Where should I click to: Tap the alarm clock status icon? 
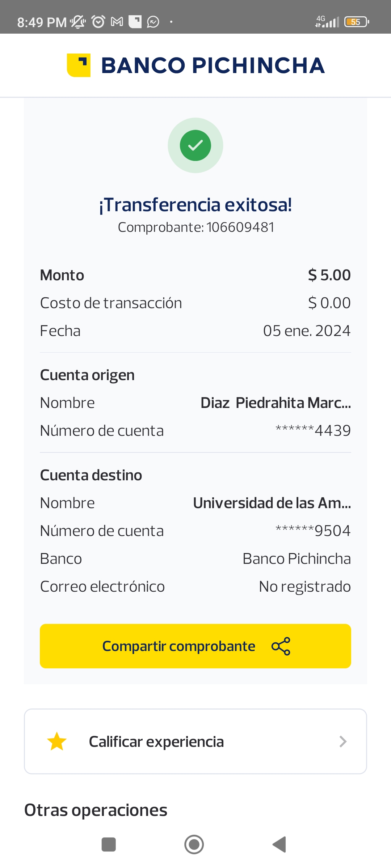coord(98,22)
